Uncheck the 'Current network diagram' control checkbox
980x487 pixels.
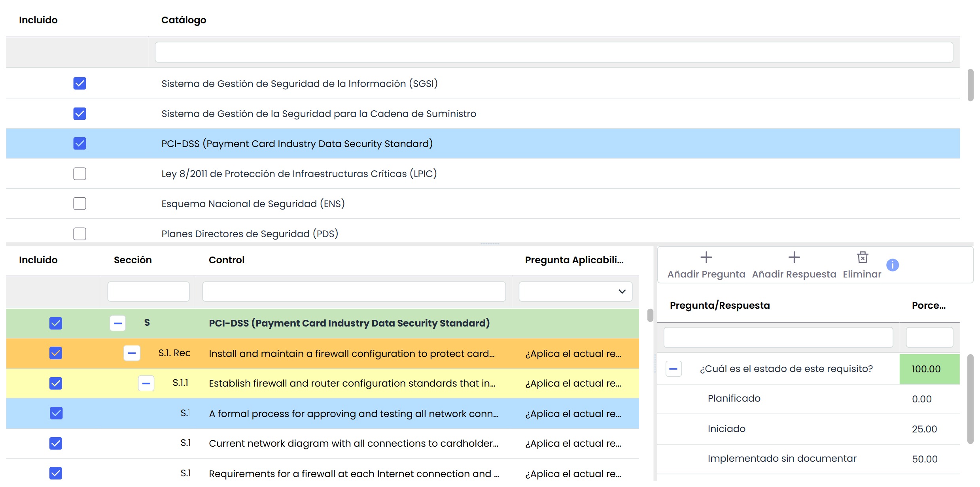click(x=56, y=443)
